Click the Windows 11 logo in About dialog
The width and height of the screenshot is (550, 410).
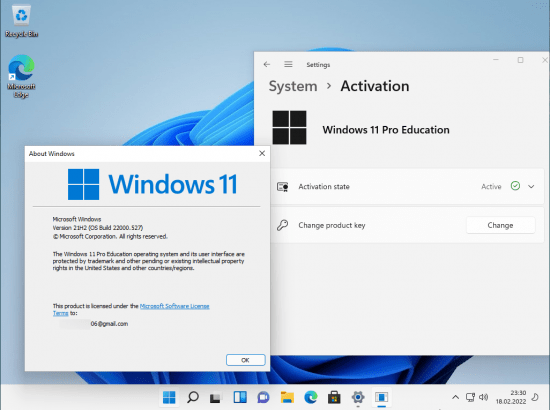point(152,184)
